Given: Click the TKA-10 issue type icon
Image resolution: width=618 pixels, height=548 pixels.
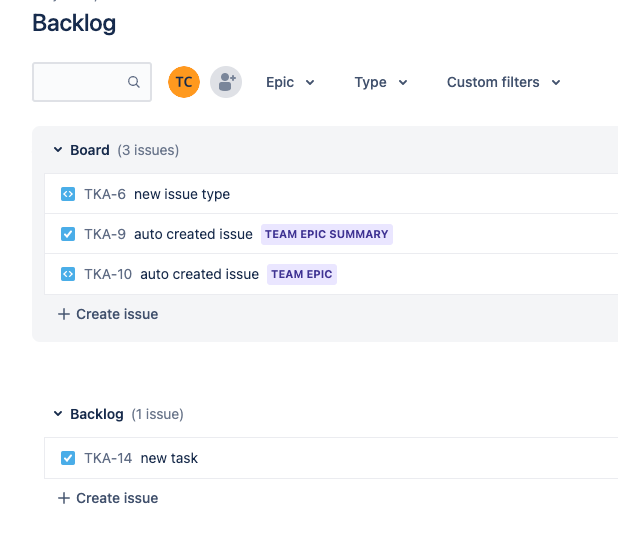Looking at the screenshot, I should 68,274.
